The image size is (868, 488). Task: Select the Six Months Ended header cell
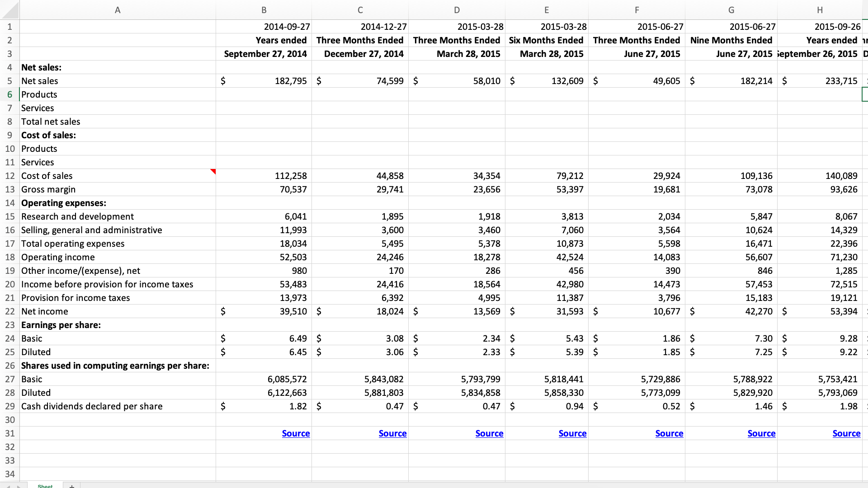pyautogui.click(x=546, y=40)
